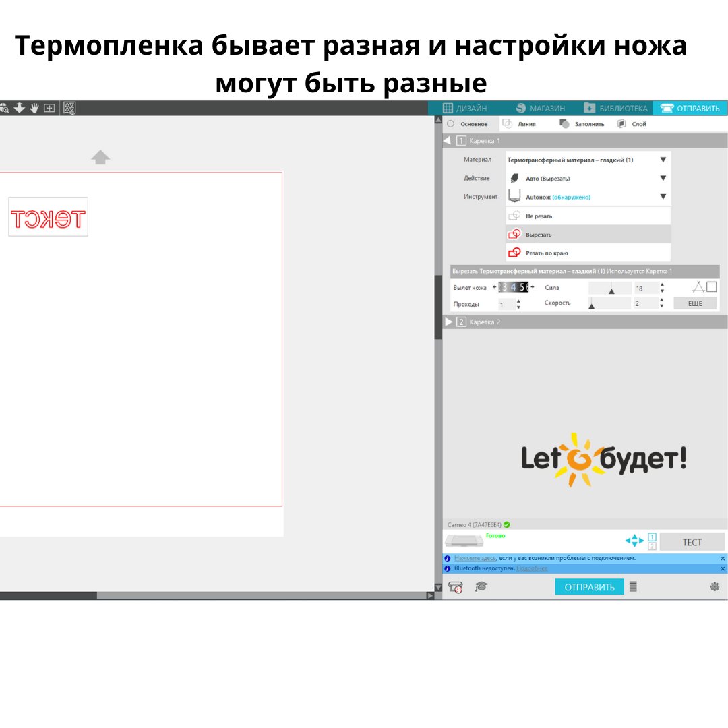Click the Cameo 4 device name
Screen dimensions: 728x728
click(474, 524)
